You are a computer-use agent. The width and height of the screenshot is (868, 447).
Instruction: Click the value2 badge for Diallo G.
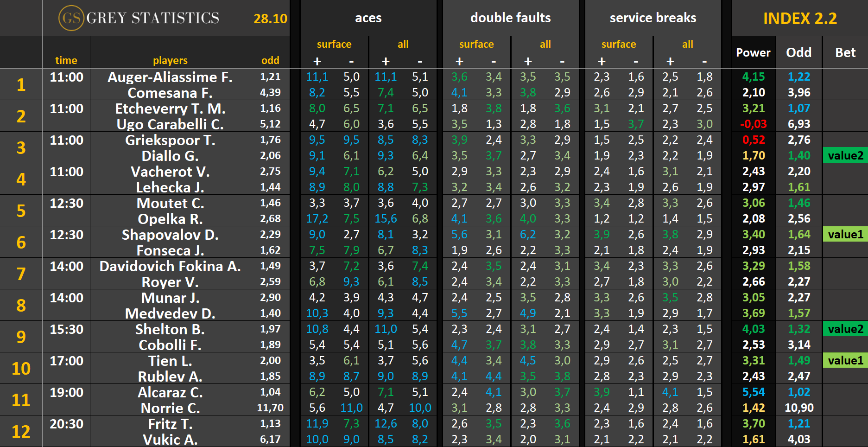[845, 155]
